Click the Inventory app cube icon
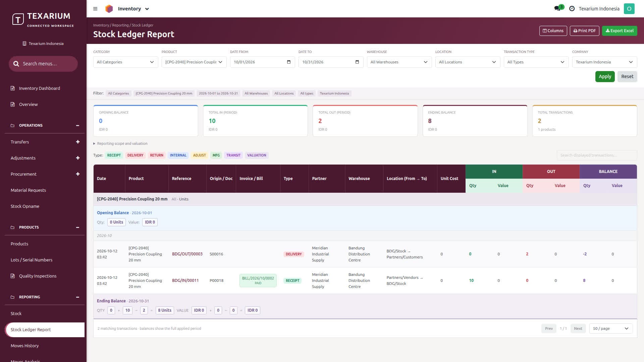 tap(109, 9)
